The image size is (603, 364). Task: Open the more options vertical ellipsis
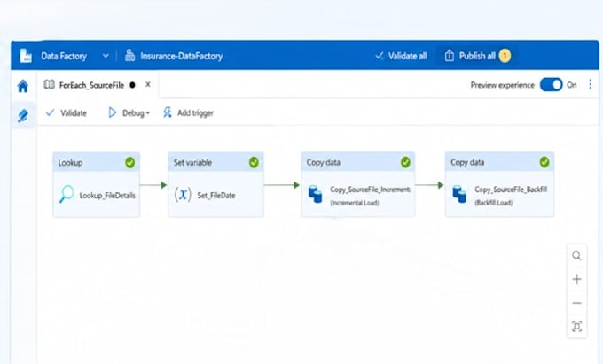point(591,84)
